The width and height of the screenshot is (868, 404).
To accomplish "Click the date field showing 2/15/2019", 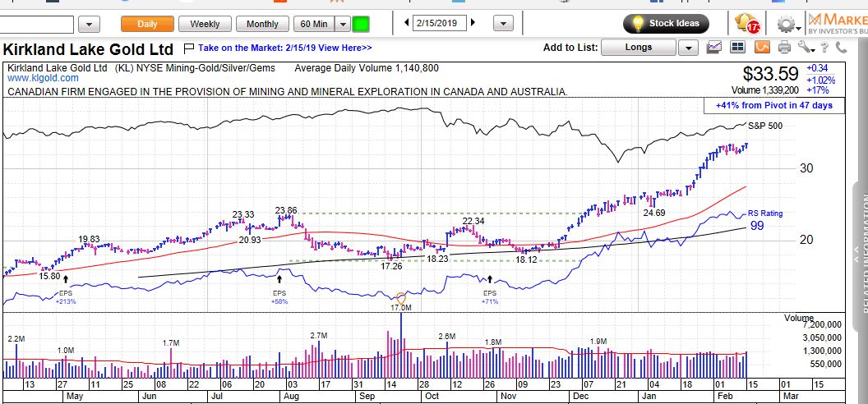I will pos(439,23).
